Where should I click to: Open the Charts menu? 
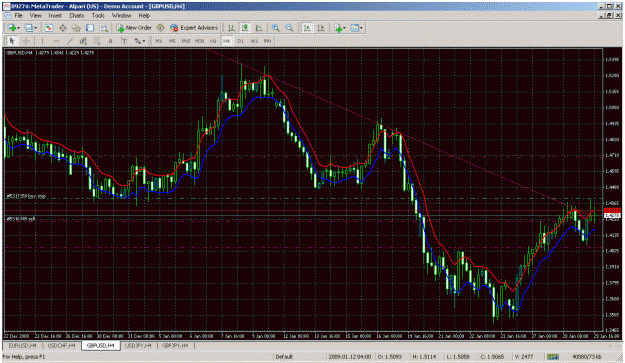[77, 16]
